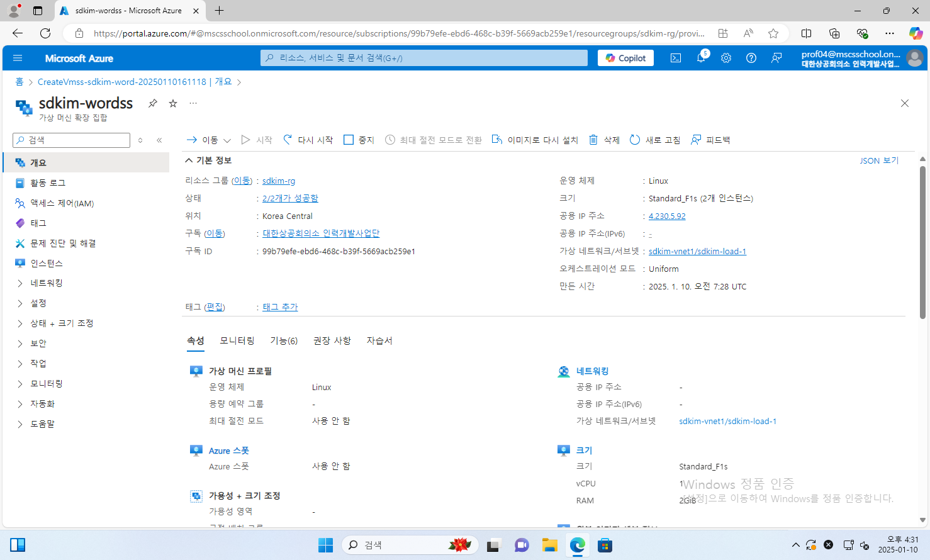Close the sdkim-wordss blade
This screenshot has height=560, width=930.
click(905, 103)
